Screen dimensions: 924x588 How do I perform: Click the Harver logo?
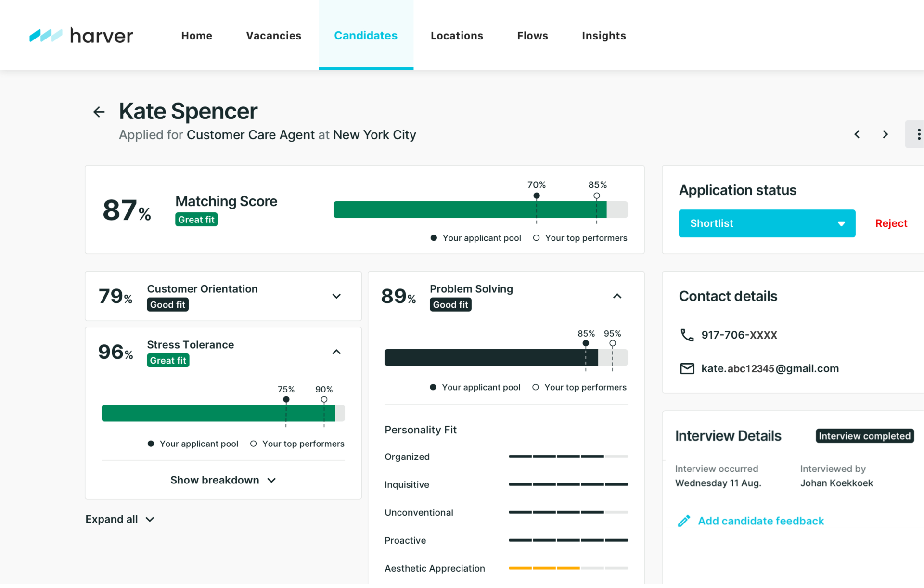coord(81,36)
